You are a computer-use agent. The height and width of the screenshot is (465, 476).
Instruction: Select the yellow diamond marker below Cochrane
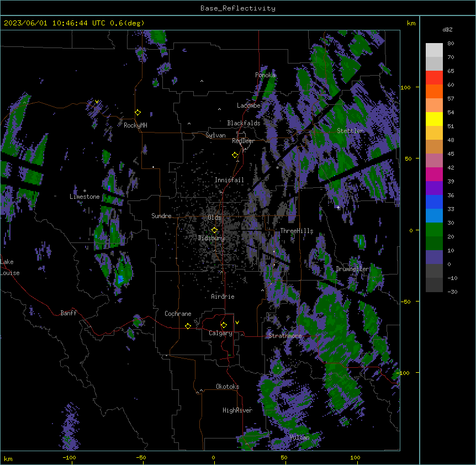click(x=188, y=326)
